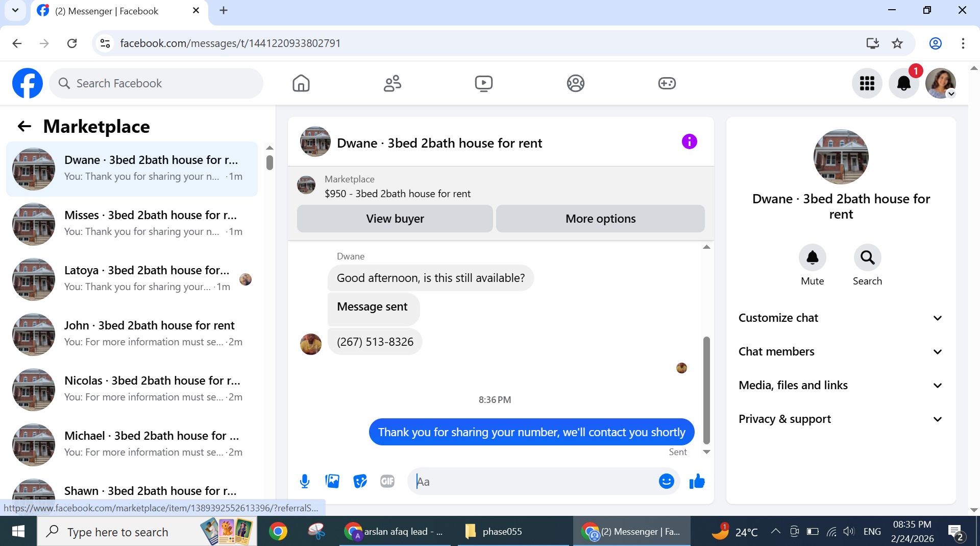Bookmark this page with the star icon
Image resolution: width=980 pixels, height=546 pixels.
pos(897,43)
